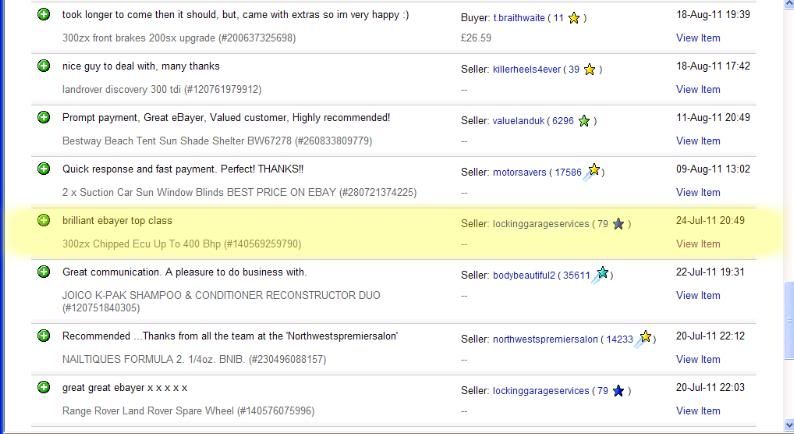Click positive feedback icon next to 'Prompt payment, Great eBayer'
Image resolution: width=794 pixels, height=434 pixels.
43,118
